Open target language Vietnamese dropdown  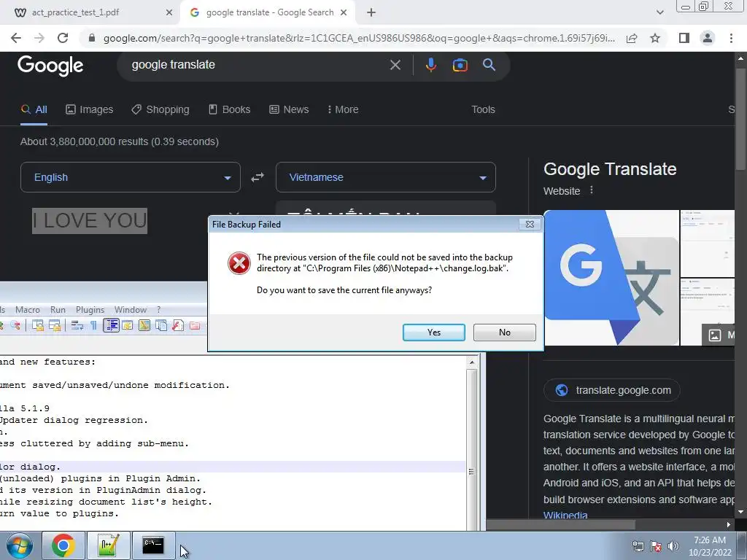point(385,177)
